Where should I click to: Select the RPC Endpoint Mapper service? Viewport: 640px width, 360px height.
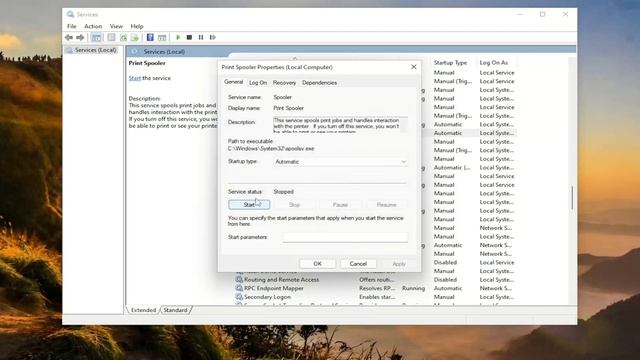coord(274,288)
